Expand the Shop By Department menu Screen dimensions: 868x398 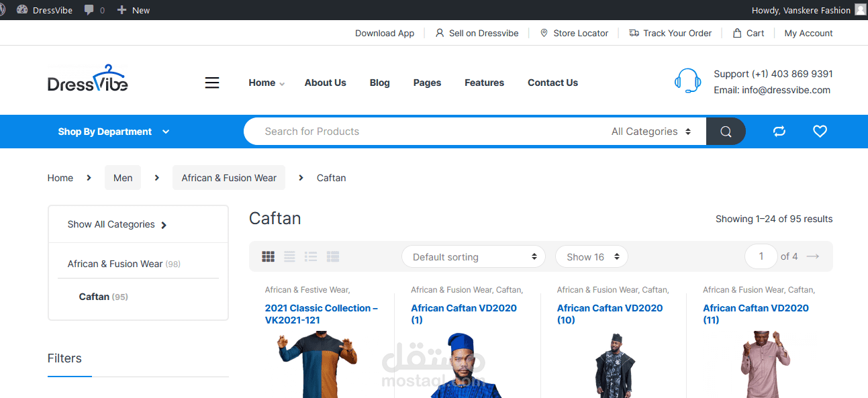[x=113, y=132]
